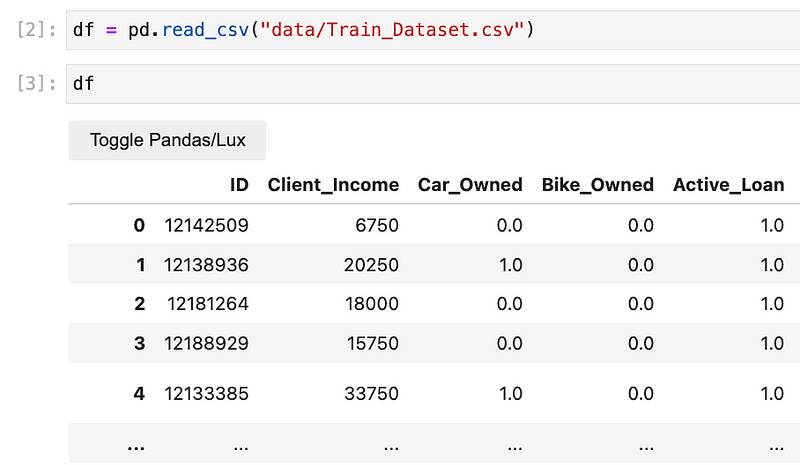
Task: Click row index 2 label
Action: click(x=140, y=304)
